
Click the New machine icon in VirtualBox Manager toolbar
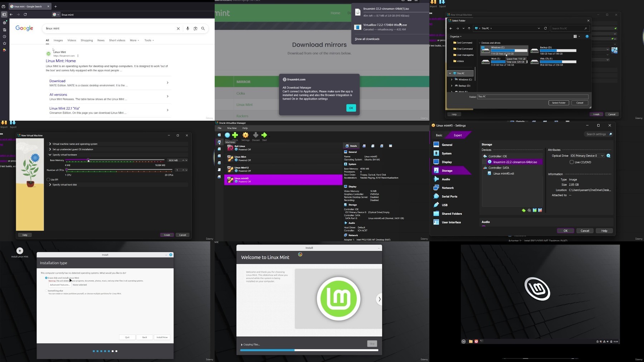[x=228, y=135]
